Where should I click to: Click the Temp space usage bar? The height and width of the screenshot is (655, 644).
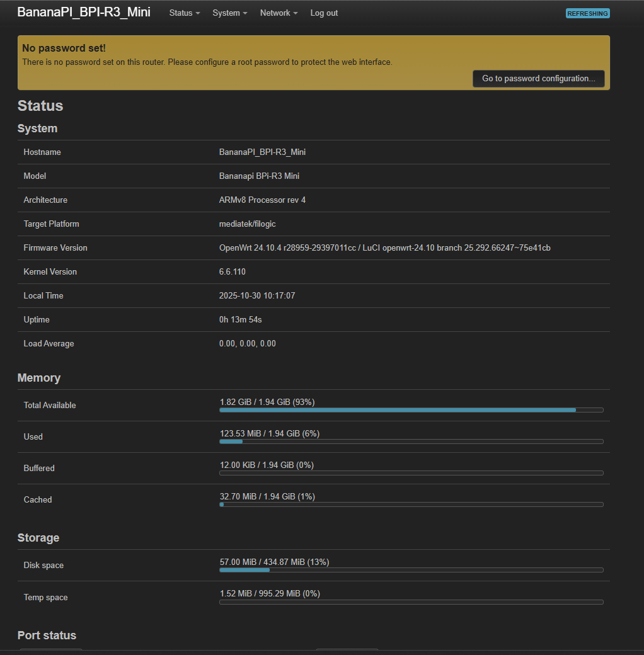[411, 602]
